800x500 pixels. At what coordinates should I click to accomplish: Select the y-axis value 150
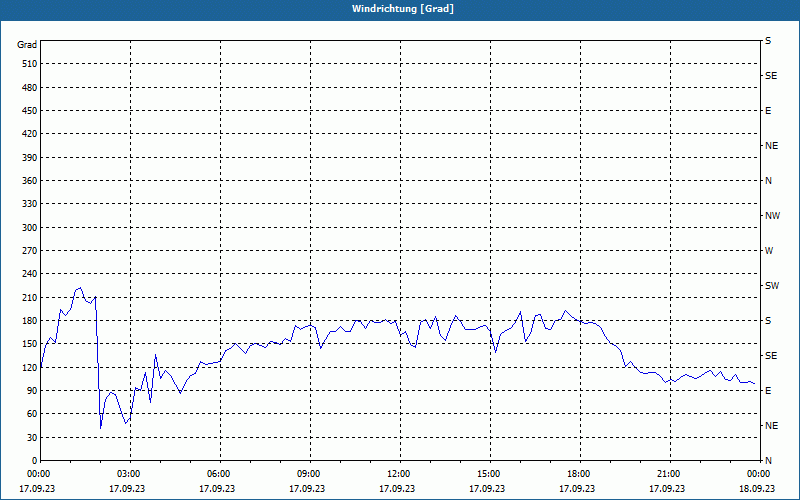30,344
